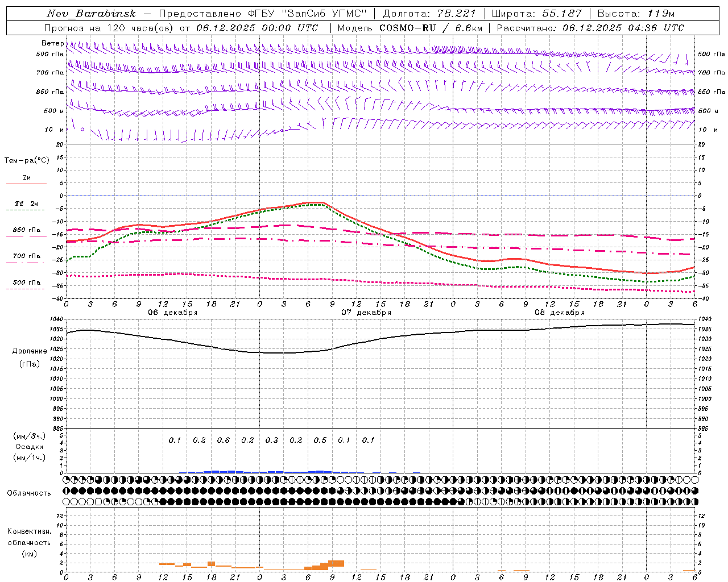Screen dimensions: 728x582
Task: Click the 'Предоставлено ФГБУ "ЗапСиб УГМС"' text
Action: 263,14
